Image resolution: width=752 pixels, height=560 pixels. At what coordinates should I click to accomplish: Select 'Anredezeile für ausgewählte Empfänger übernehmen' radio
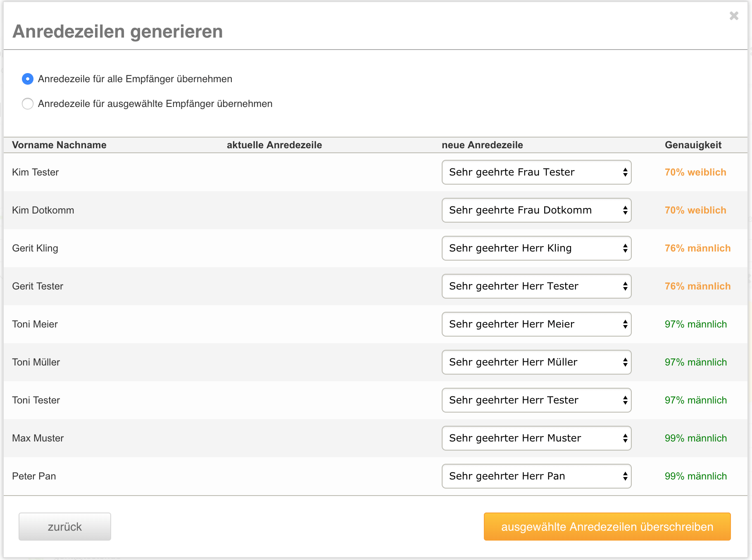pos(28,104)
